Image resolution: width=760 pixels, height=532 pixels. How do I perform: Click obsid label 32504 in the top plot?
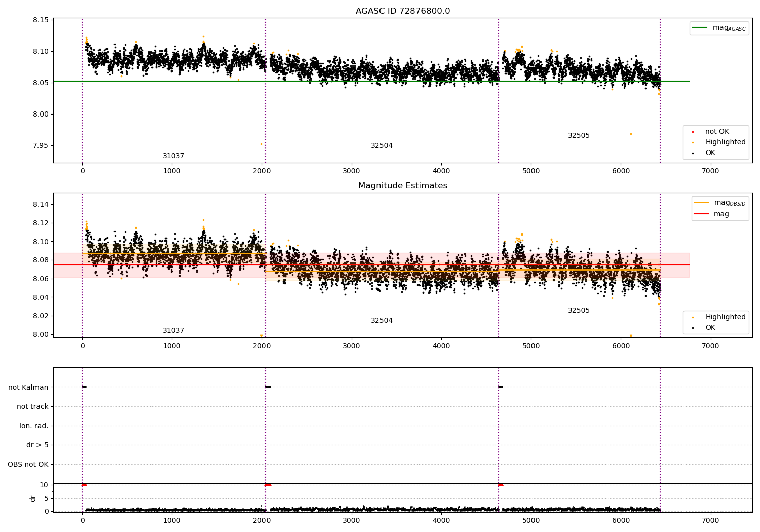pyautogui.click(x=382, y=146)
